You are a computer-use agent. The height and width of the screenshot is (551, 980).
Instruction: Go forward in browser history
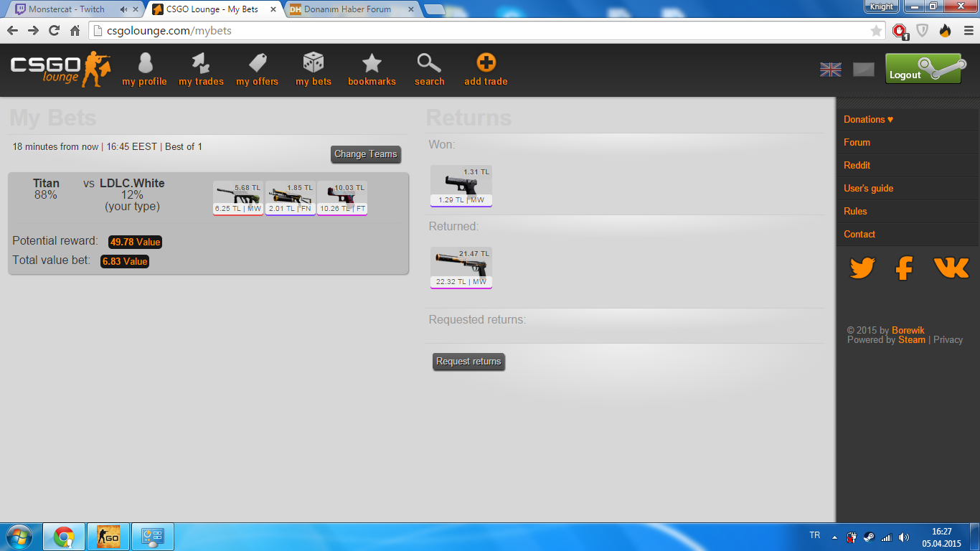point(33,31)
